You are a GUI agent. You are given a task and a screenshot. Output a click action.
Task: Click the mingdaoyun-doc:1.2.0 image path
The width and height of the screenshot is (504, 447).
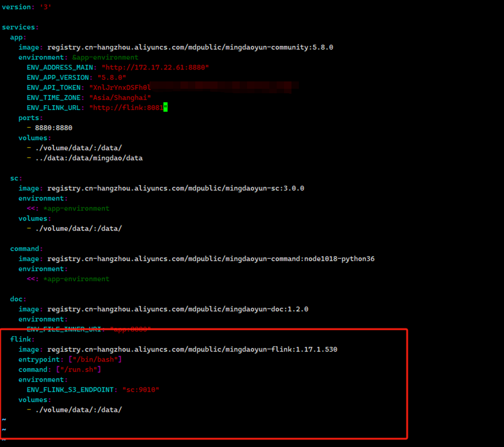coord(178,309)
